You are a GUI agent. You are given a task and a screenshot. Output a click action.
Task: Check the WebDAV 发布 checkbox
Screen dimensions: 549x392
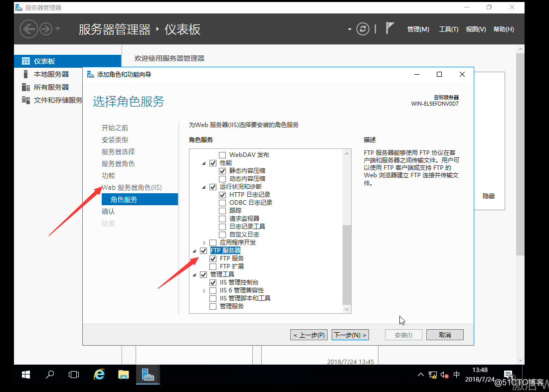point(222,155)
